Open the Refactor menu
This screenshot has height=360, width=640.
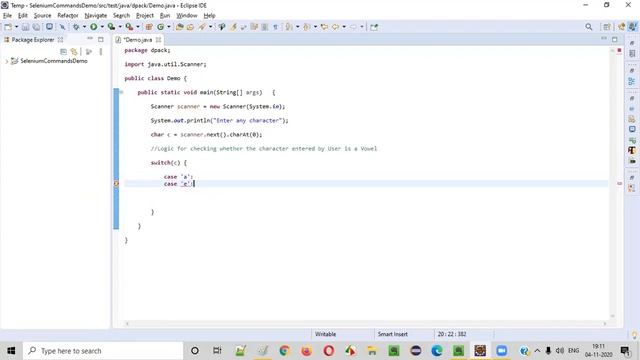(68, 16)
